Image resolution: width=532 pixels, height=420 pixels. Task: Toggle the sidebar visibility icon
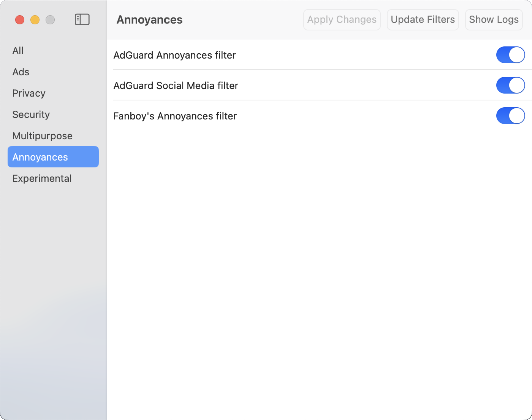click(x=82, y=19)
